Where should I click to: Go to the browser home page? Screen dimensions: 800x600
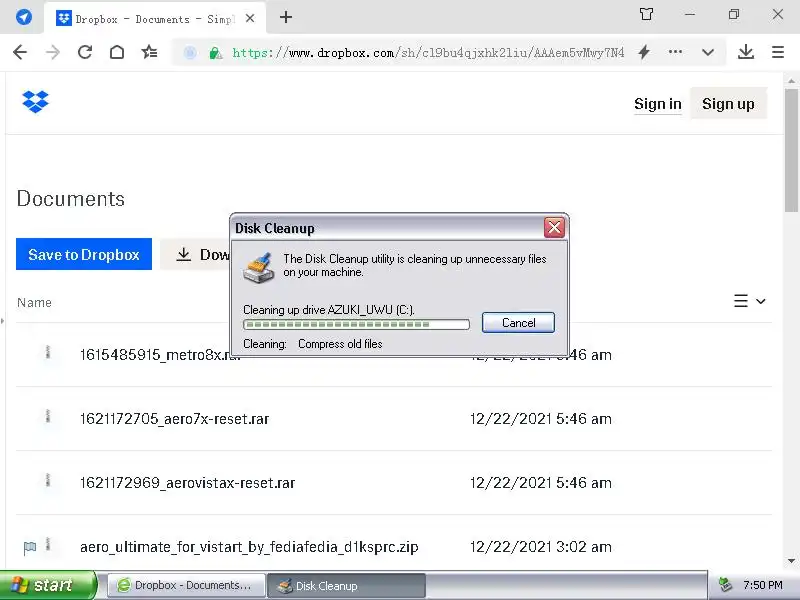click(117, 52)
